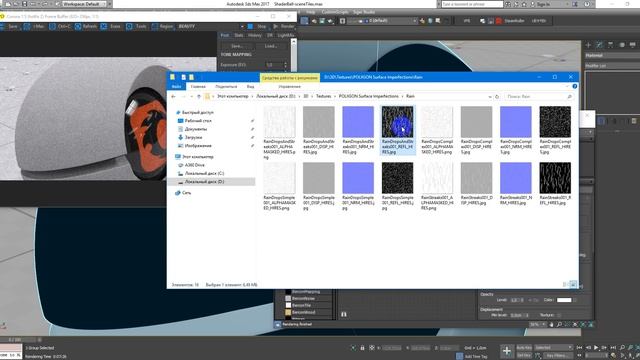Click Save... button under Post tab
This screenshot has width=640, height=360.
click(237, 46)
